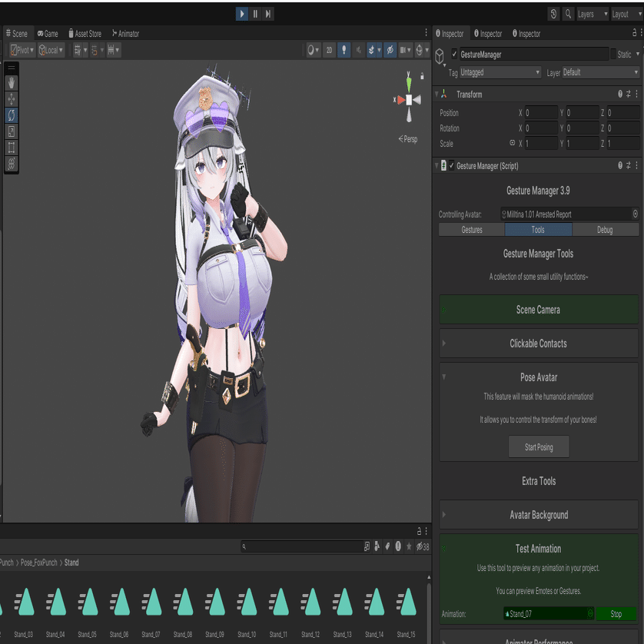Image resolution: width=644 pixels, height=644 pixels.
Task: Click the Test Animation header
Action: pos(539,549)
